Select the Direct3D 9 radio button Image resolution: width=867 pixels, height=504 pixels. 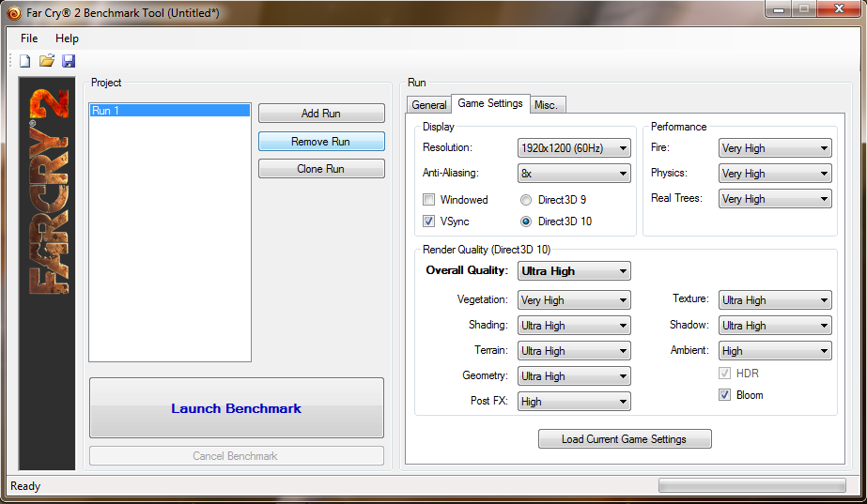click(526, 200)
